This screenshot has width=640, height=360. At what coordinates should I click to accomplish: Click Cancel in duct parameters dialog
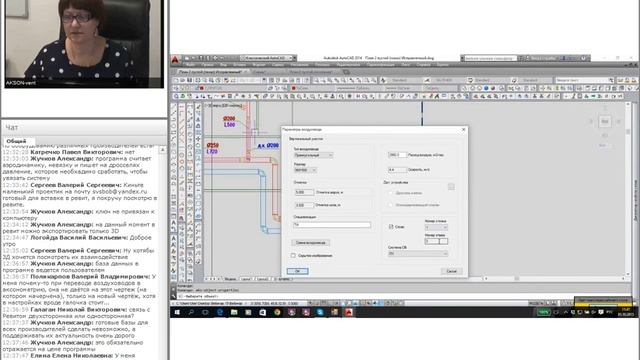451,271
